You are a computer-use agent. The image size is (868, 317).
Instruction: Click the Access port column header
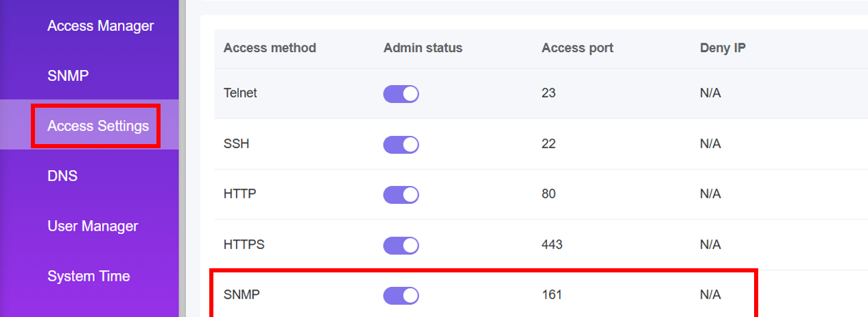tap(577, 48)
